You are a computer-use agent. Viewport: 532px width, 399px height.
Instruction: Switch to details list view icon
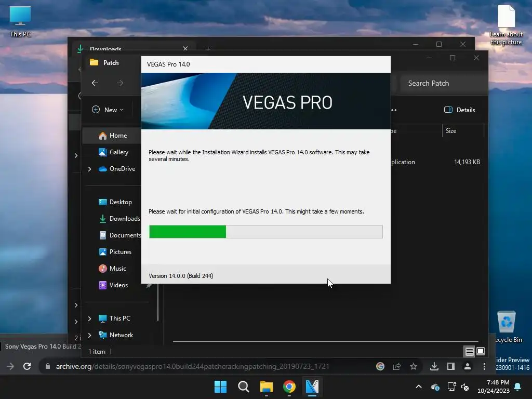(x=469, y=352)
